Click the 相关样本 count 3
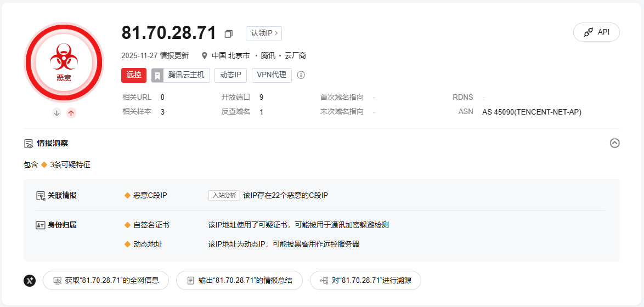 [162, 112]
